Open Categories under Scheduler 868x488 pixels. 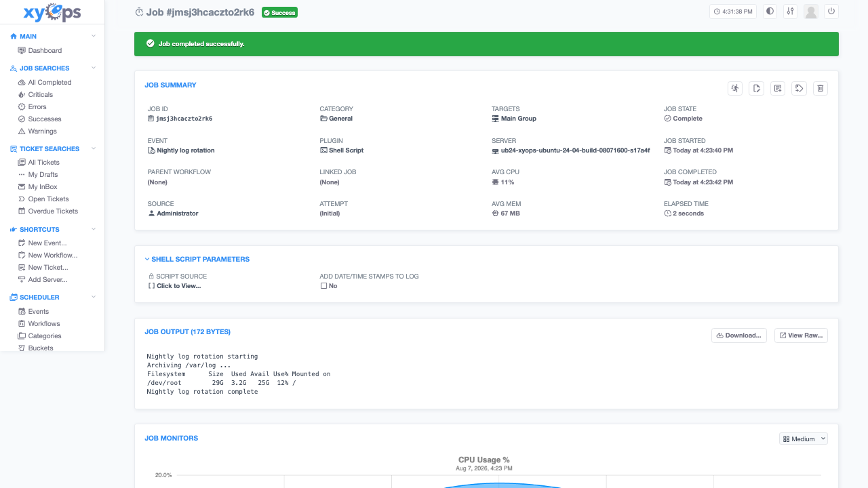(45, 336)
